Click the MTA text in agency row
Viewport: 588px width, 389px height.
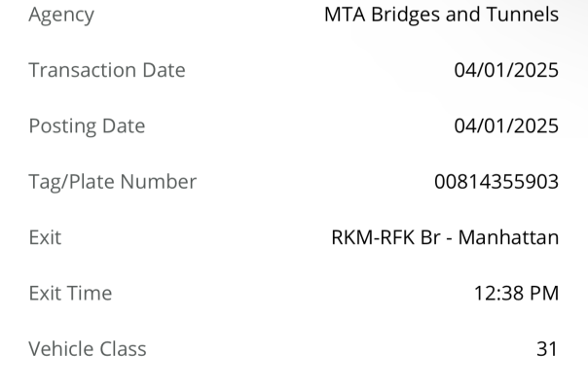tap(345, 15)
